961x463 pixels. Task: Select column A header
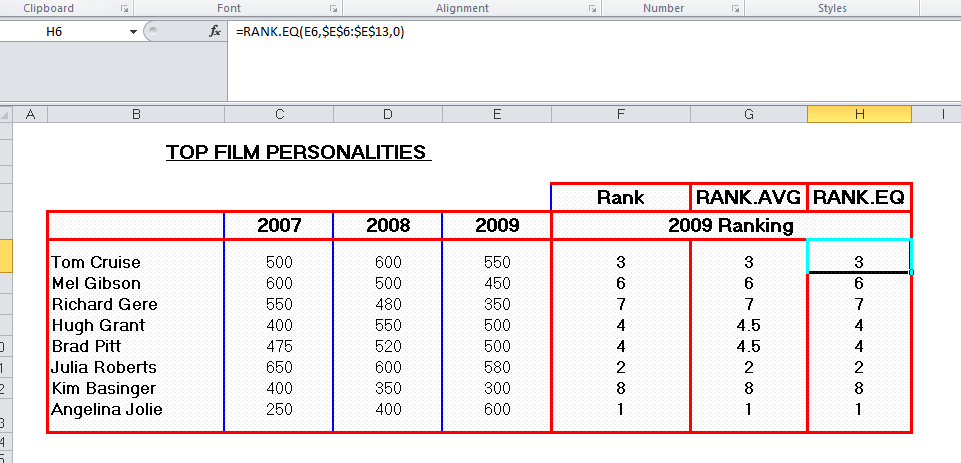(x=29, y=114)
